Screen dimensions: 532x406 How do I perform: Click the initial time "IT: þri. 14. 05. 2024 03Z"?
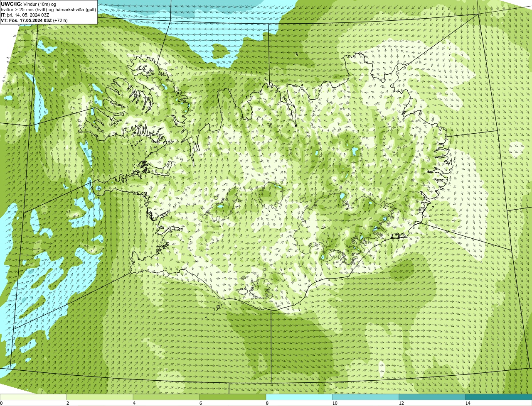[x=25, y=15]
